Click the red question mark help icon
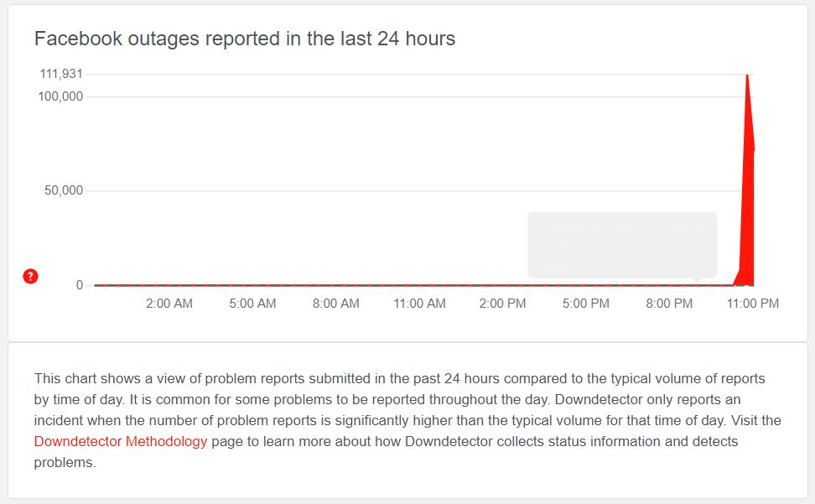This screenshot has height=504, width=815. tap(30, 276)
